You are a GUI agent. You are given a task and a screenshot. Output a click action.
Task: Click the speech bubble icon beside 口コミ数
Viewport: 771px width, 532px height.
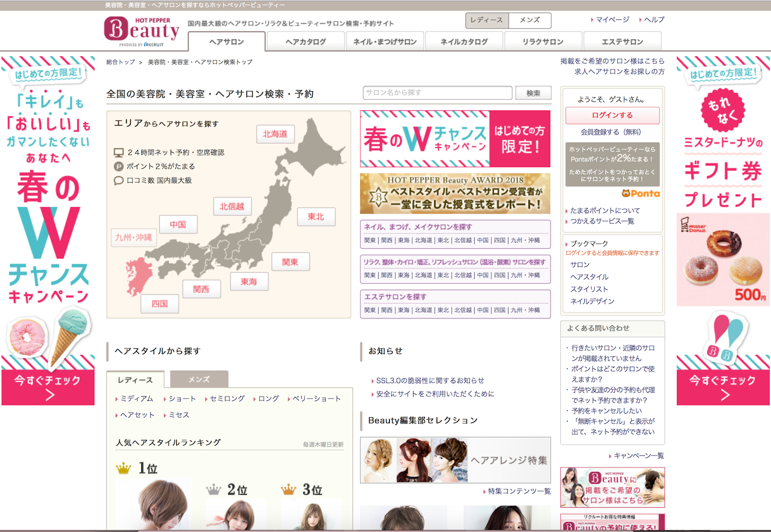pyautogui.click(x=119, y=181)
